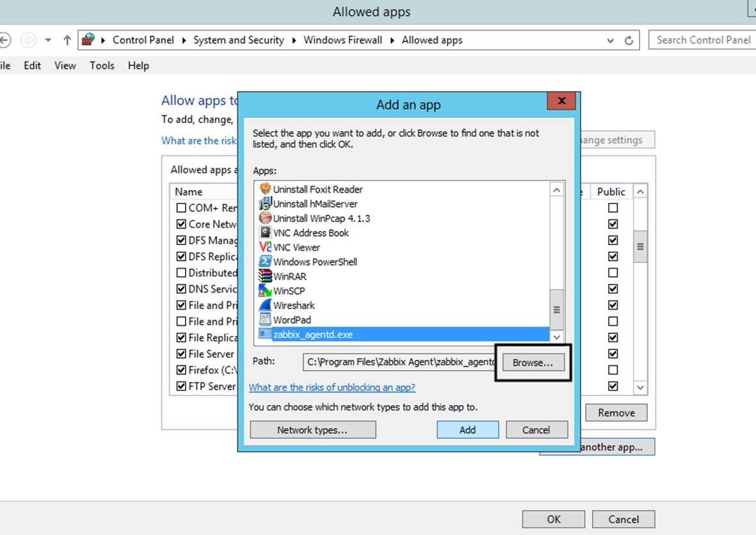Click the Control Panel firewall icon in address bar

pos(88,40)
